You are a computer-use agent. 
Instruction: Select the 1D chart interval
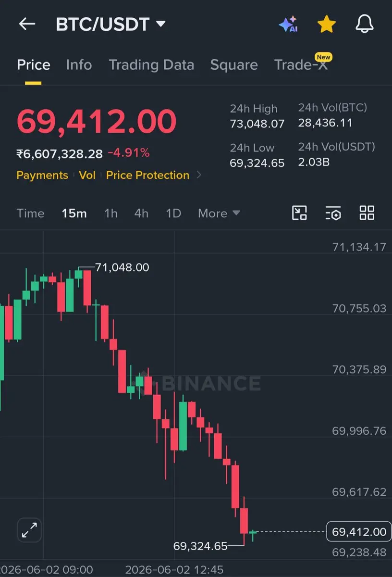coord(173,213)
